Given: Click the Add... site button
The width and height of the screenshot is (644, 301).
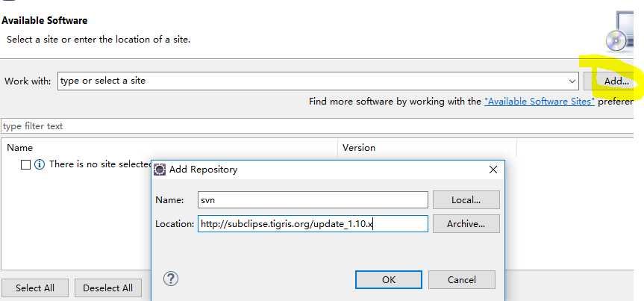Looking at the screenshot, I should (616, 81).
